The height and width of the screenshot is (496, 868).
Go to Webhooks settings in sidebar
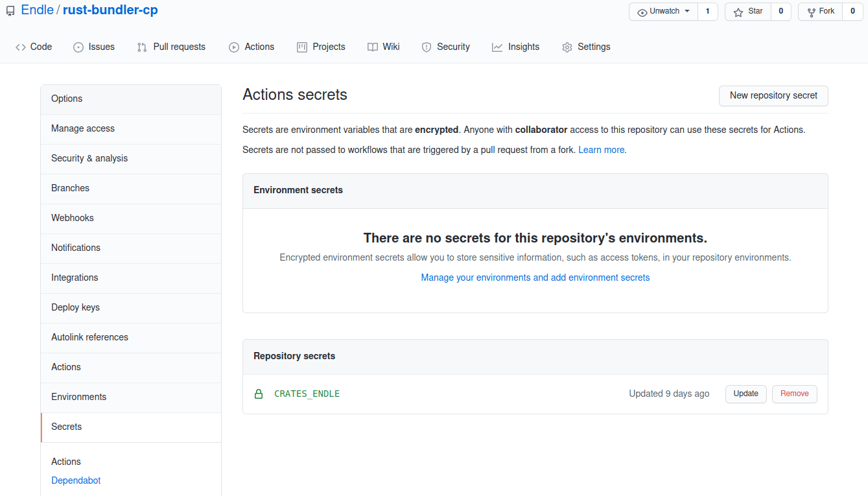coord(73,218)
